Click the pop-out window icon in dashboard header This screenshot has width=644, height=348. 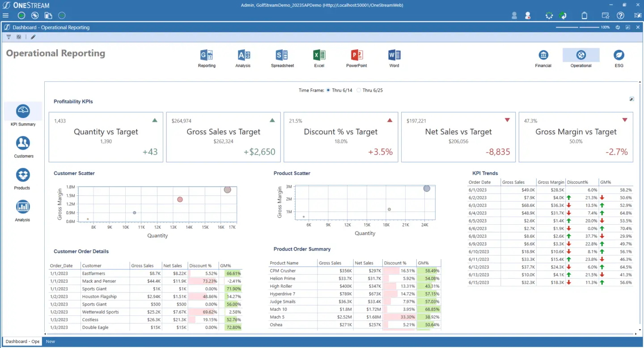[628, 27]
